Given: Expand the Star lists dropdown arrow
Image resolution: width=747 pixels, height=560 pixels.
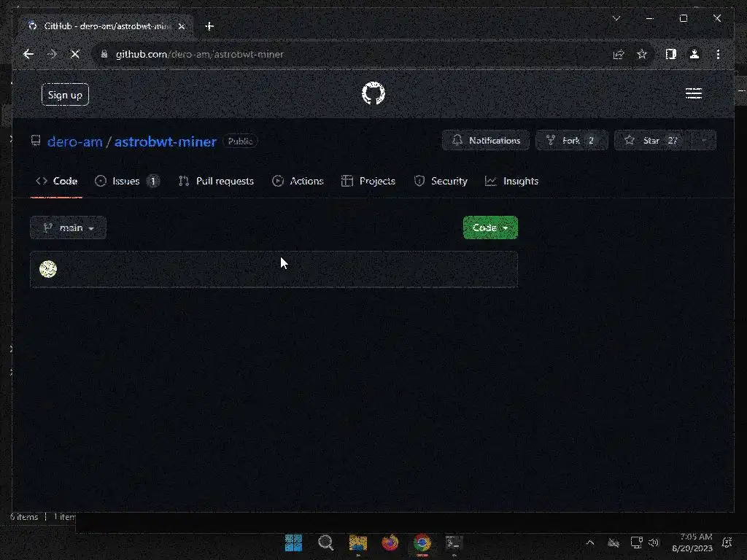Looking at the screenshot, I should coord(704,141).
